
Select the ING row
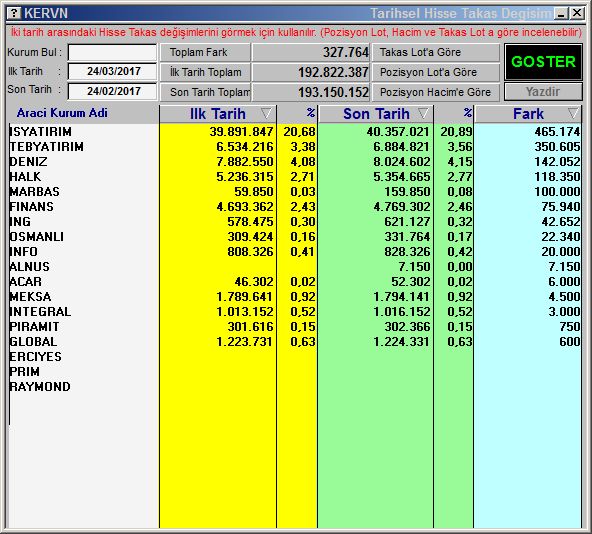coord(294,222)
